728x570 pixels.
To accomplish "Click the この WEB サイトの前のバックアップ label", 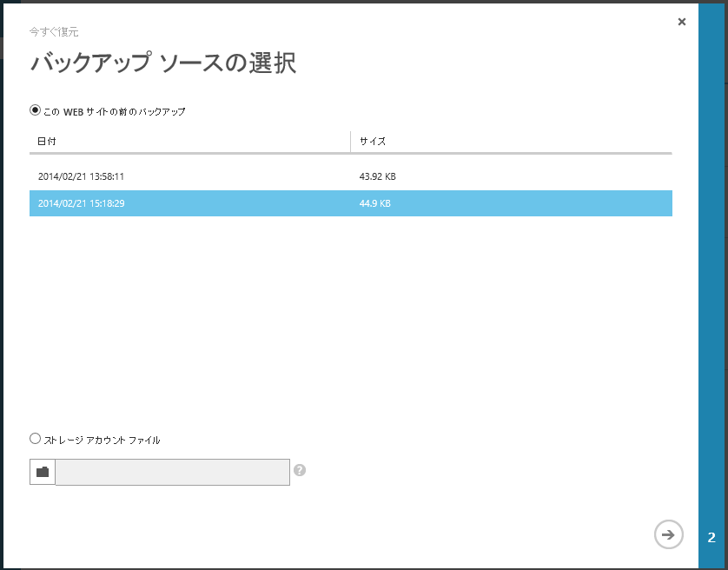I will [115, 112].
